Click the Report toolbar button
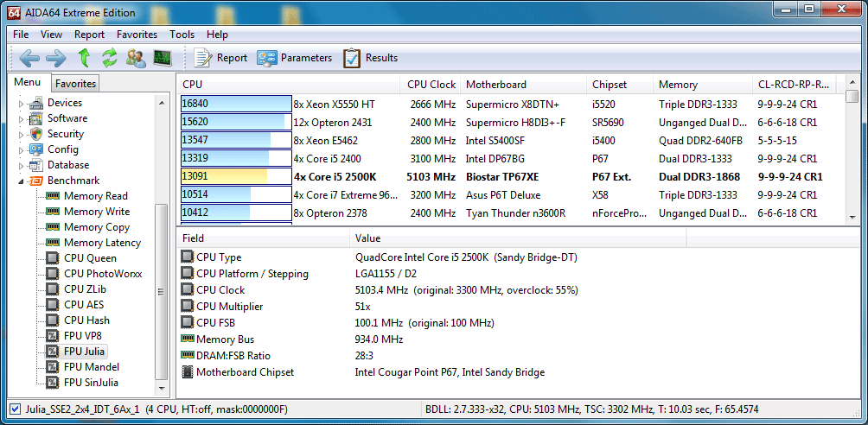868x425 pixels. coord(220,58)
